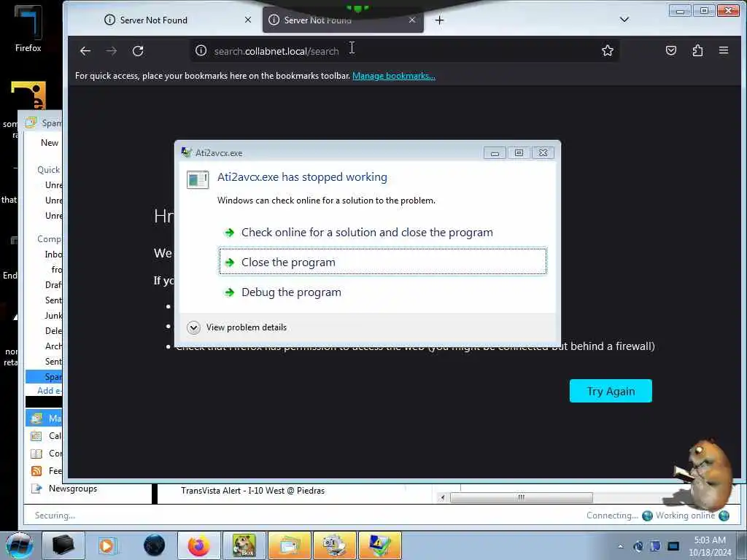Open site information icon in address bar
Screen dimensions: 747x560
(x=201, y=50)
